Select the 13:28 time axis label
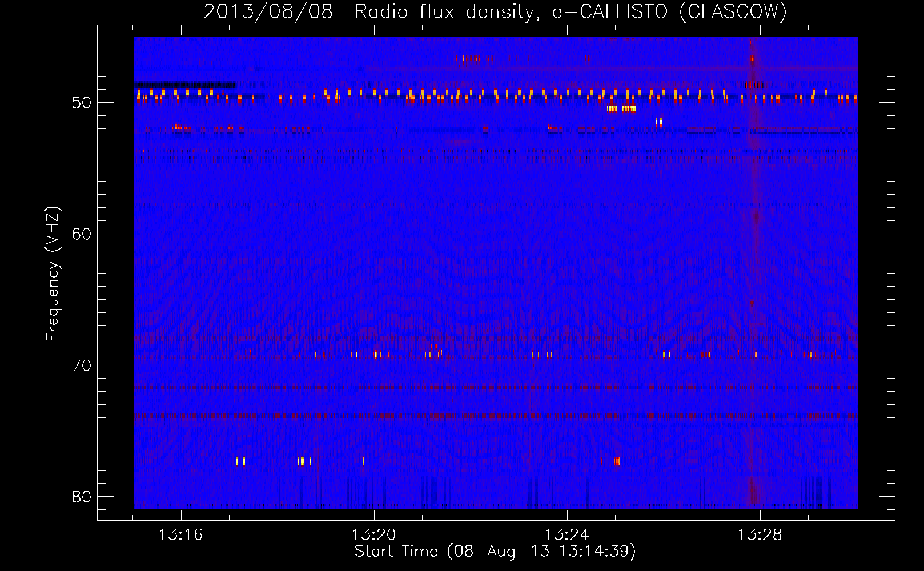Image resolution: width=924 pixels, height=571 pixels. tap(760, 535)
